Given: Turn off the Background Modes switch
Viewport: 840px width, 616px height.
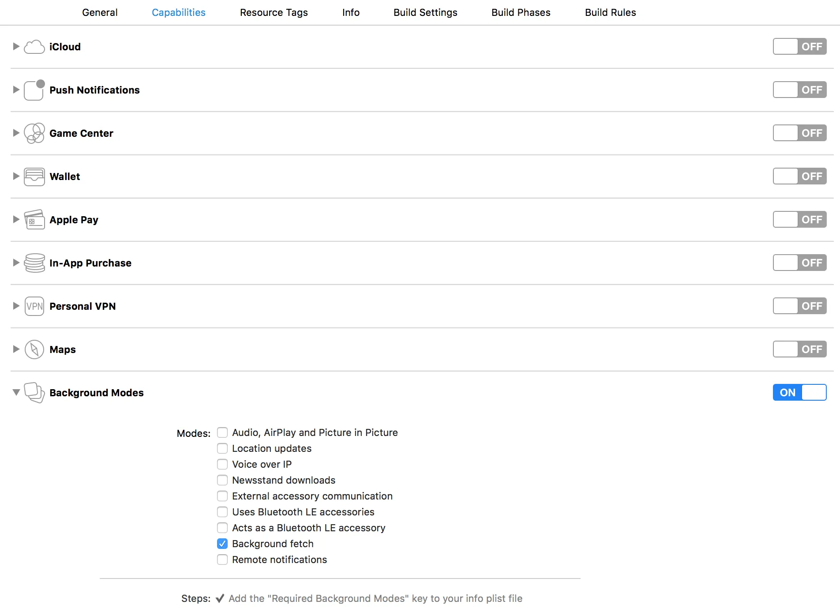Looking at the screenshot, I should coord(799,392).
